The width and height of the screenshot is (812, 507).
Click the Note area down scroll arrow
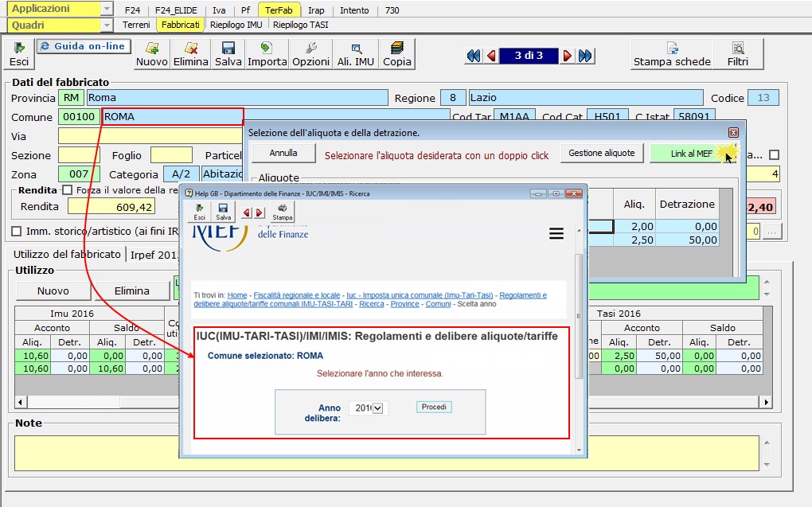pos(767,465)
